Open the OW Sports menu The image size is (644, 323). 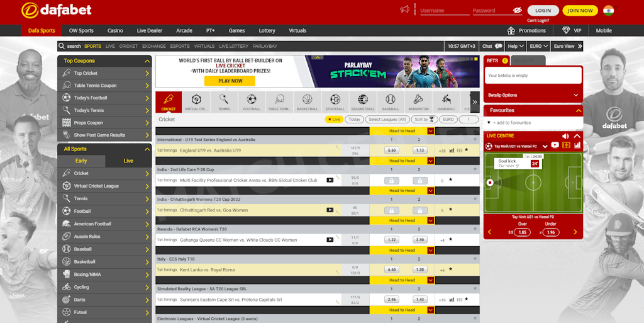click(x=81, y=30)
